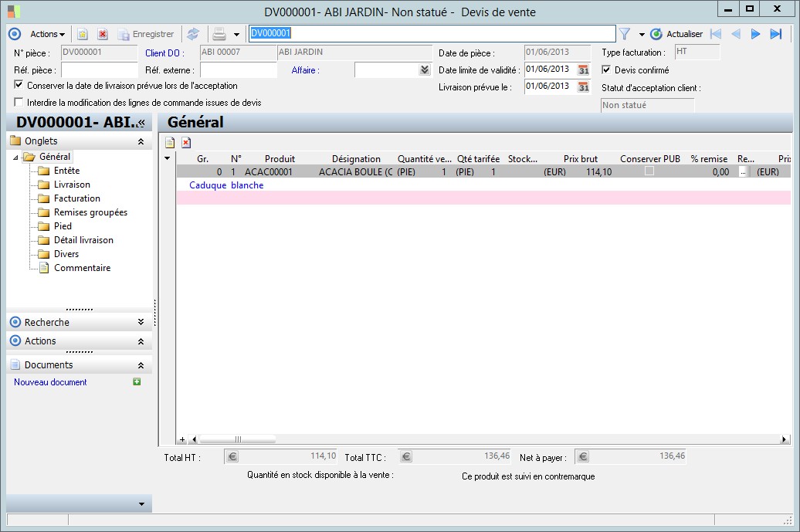Click the Réf. pièce input field
This screenshot has height=532, width=800.
coord(99,70)
